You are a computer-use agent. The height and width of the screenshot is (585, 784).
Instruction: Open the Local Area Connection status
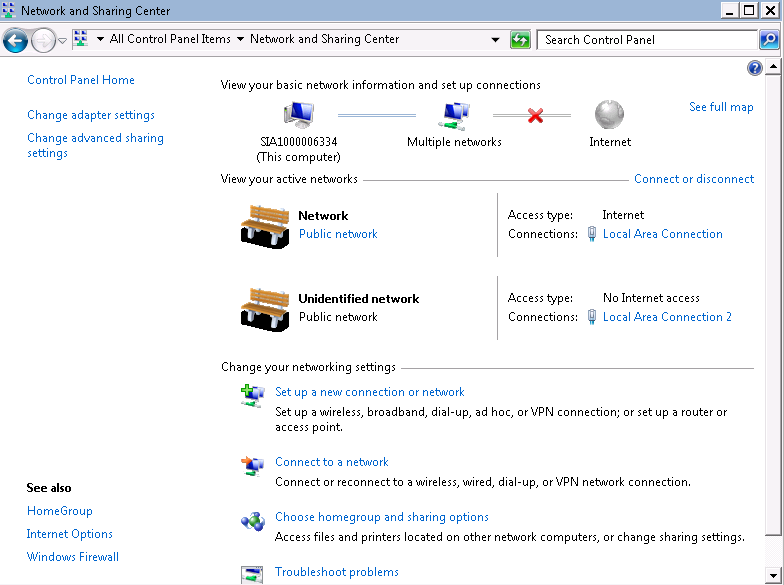(x=662, y=234)
